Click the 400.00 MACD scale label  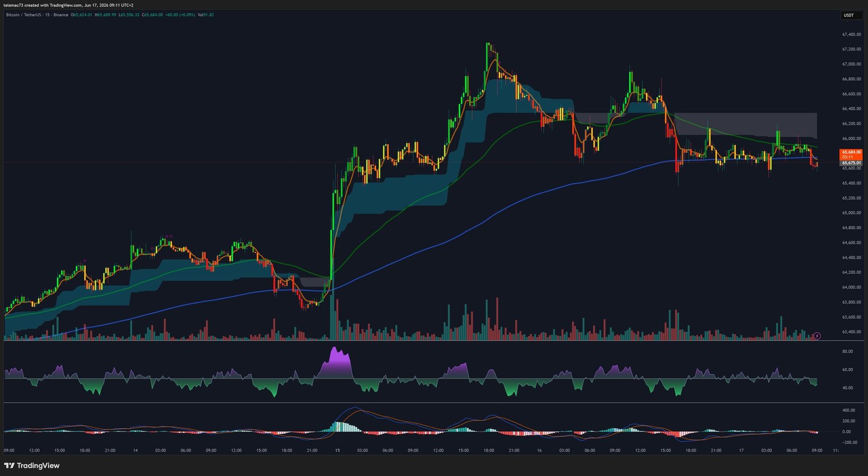(x=848, y=410)
